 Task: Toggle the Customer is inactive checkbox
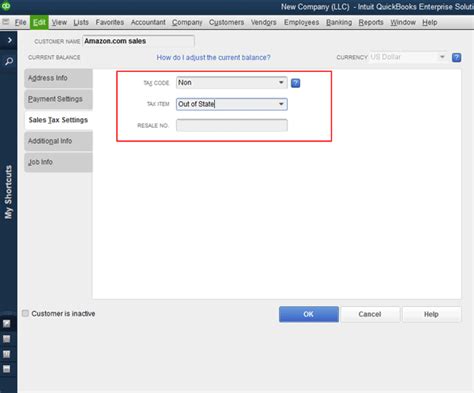coord(25,313)
